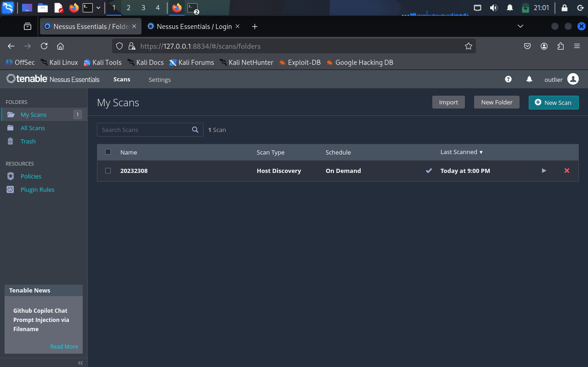Open the terminal launcher in top panel
Image resolution: width=588 pixels, height=367 pixels.
tap(87, 8)
